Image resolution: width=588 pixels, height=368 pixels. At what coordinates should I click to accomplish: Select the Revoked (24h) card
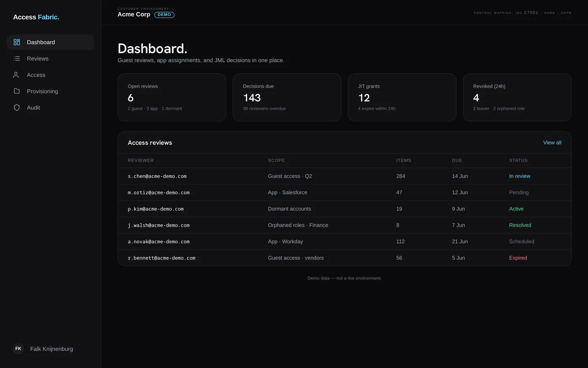click(517, 97)
